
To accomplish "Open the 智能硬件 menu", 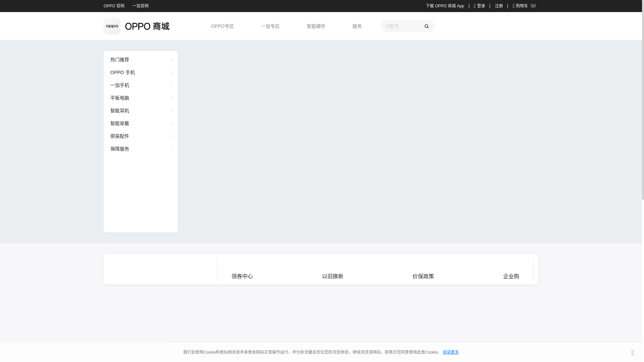I will (316, 26).
